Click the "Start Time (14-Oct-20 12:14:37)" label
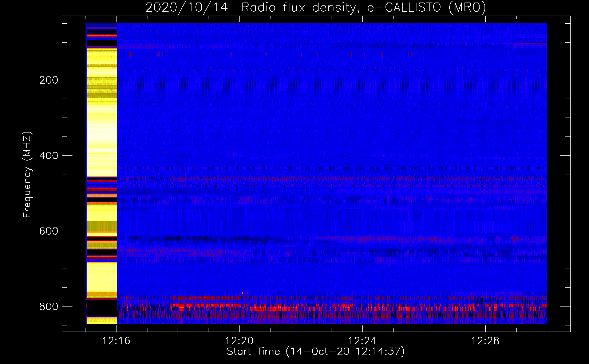 (x=316, y=352)
